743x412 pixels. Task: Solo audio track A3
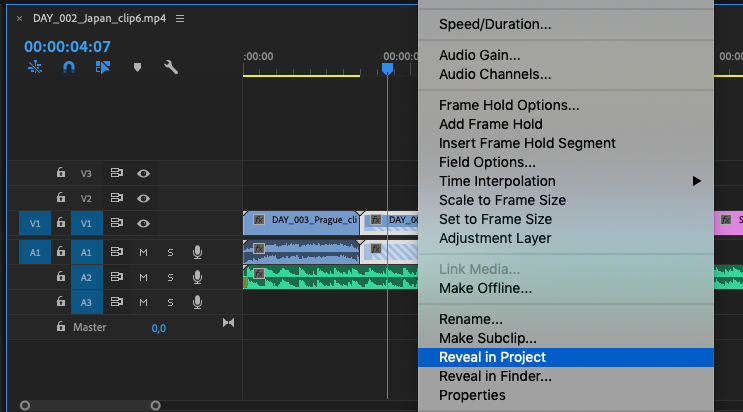point(170,302)
